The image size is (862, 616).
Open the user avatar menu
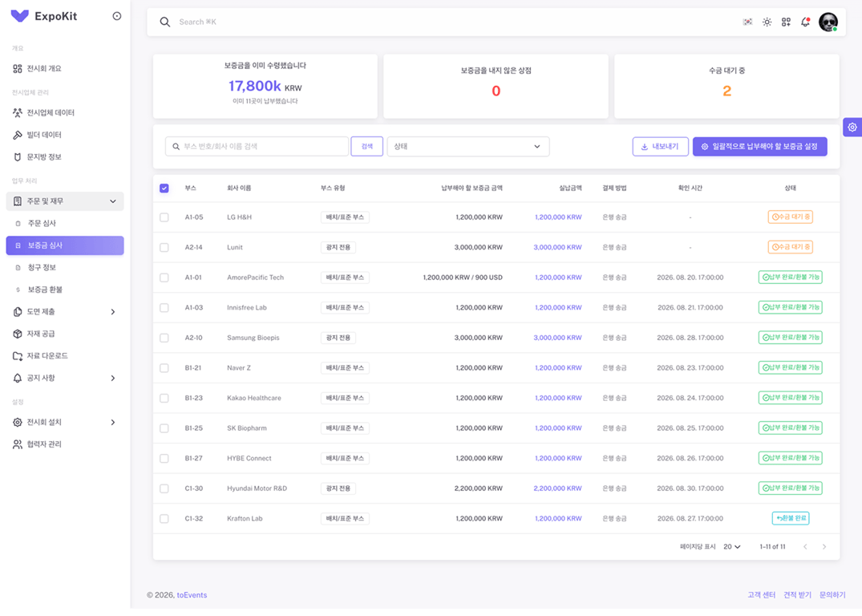coord(828,22)
